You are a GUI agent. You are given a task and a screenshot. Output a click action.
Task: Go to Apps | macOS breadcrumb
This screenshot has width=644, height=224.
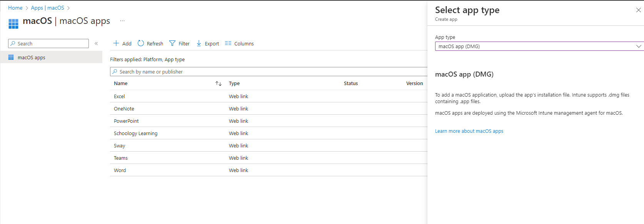point(48,8)
